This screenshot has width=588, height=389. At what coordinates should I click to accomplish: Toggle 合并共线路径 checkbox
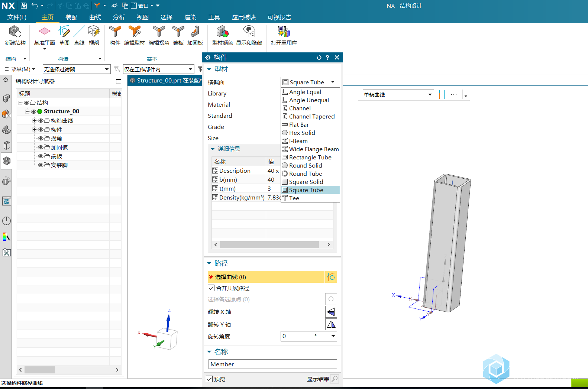(x=211, y=288)
